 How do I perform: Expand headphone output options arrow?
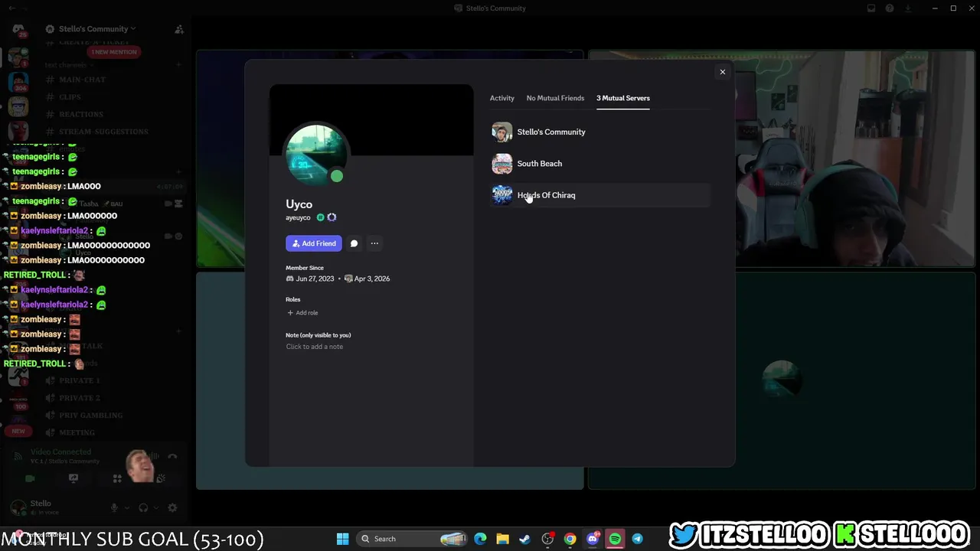point(155,508)
